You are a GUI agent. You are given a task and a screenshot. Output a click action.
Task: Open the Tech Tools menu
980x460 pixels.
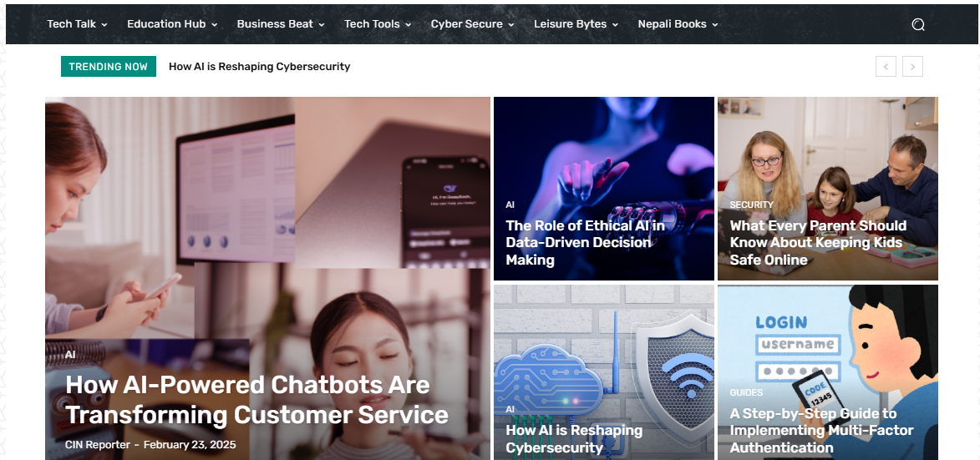point(378,24)
